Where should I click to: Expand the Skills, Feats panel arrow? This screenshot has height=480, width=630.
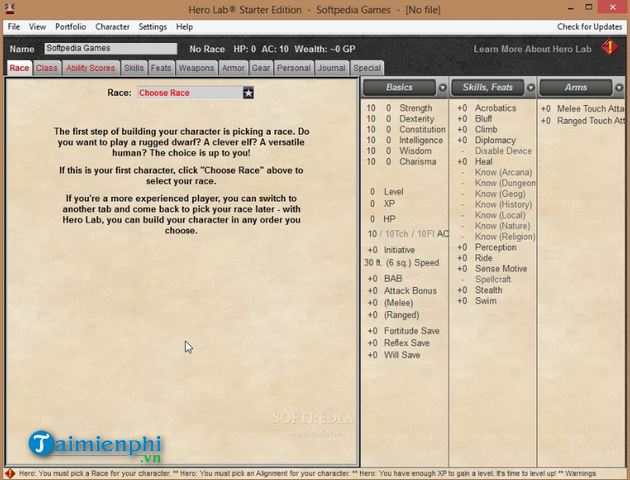click(531, 88)
